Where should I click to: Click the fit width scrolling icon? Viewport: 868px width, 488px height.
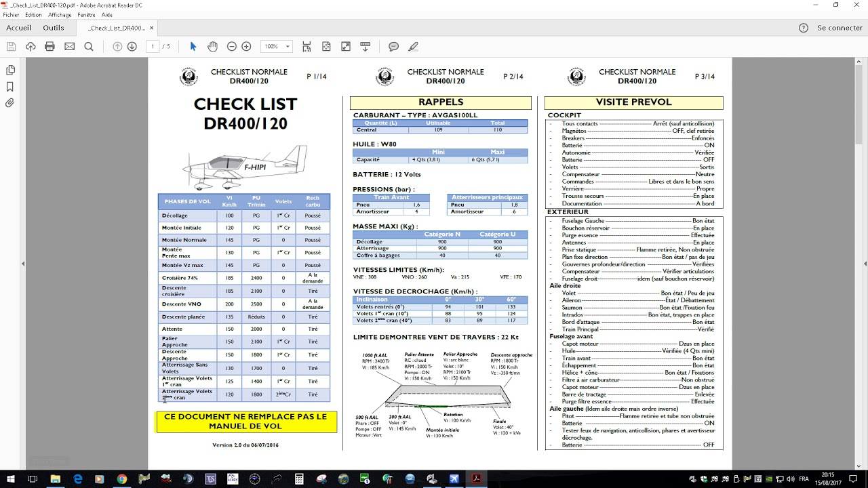point(307,47)
